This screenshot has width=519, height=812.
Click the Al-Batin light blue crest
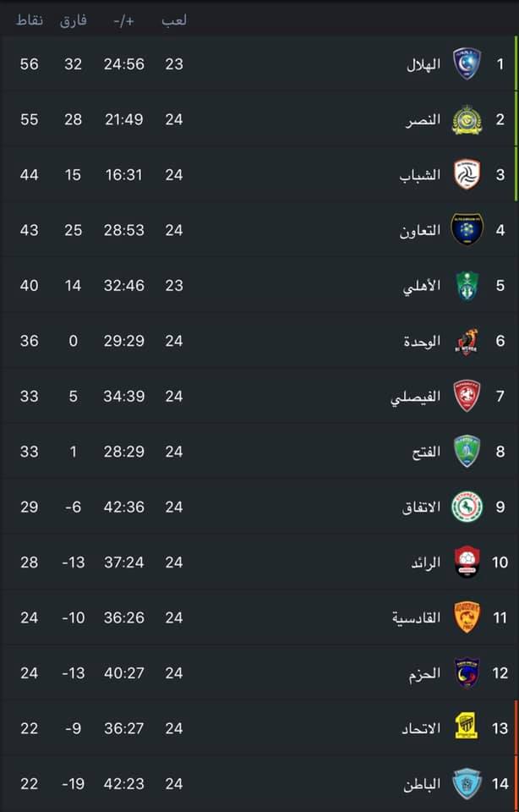click(x=467, y=783)
